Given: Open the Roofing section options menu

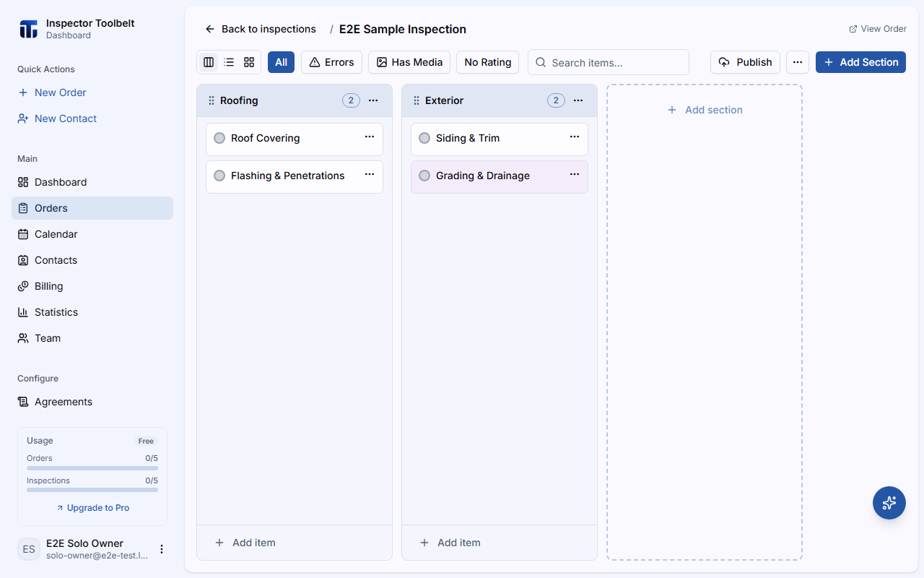Looking at the screenshot, I should point(373,100).
